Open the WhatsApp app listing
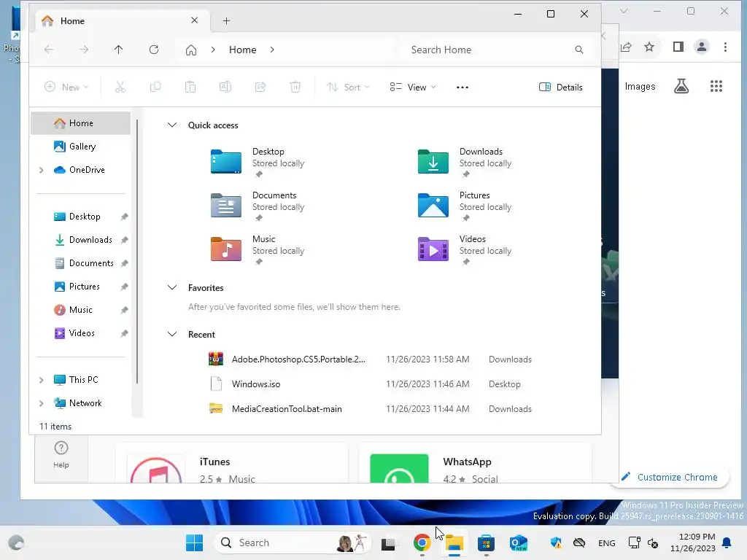Screen dimensions: 747x560 pyautogui.click(x=475, y=463)
